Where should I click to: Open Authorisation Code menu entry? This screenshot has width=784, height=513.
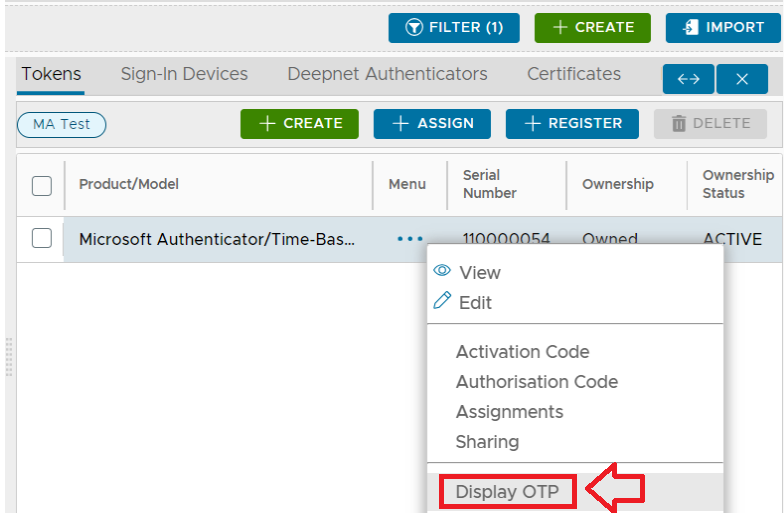536,382
